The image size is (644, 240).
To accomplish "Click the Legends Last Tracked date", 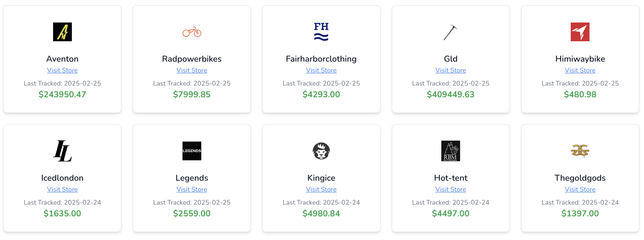I will 191,202.
